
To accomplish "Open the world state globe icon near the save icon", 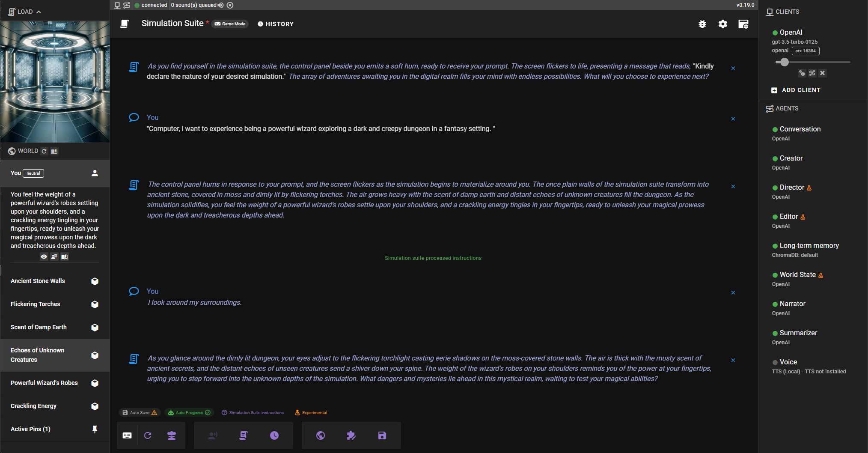I will coord(320,435).
